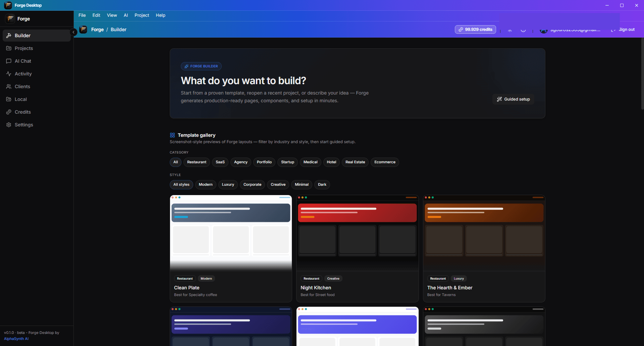Open Activity in the sidebar
The image size is (644, 346).
coord(37,74)
